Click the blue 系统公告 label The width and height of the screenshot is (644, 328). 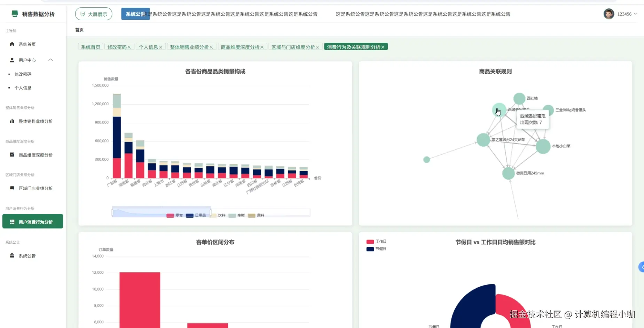coord(135,14)
